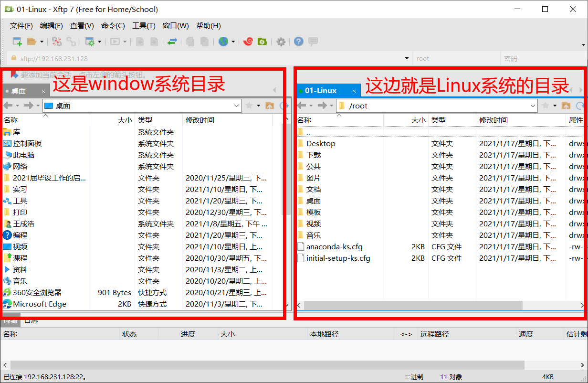Click the New Session toolbar icon

click(x=17, y=42)
